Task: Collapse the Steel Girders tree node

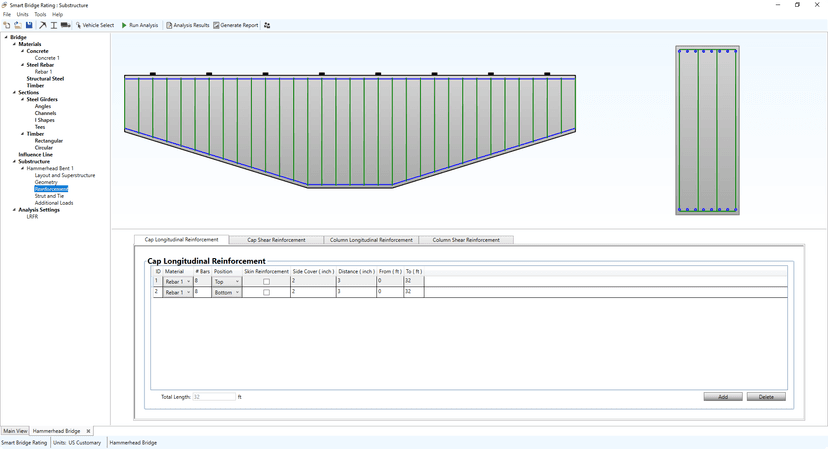Action: 22,99
